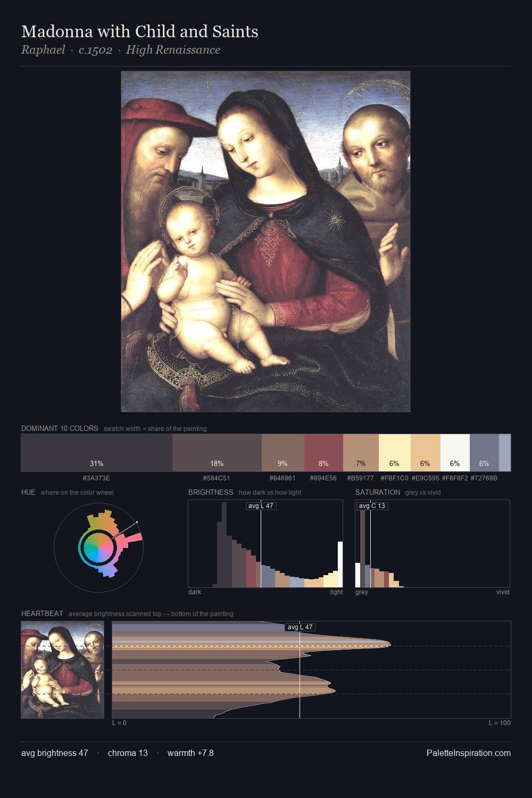Select the 8% maroon swatch #894E56
Screen dimensions: 532x798
[323, 453]
